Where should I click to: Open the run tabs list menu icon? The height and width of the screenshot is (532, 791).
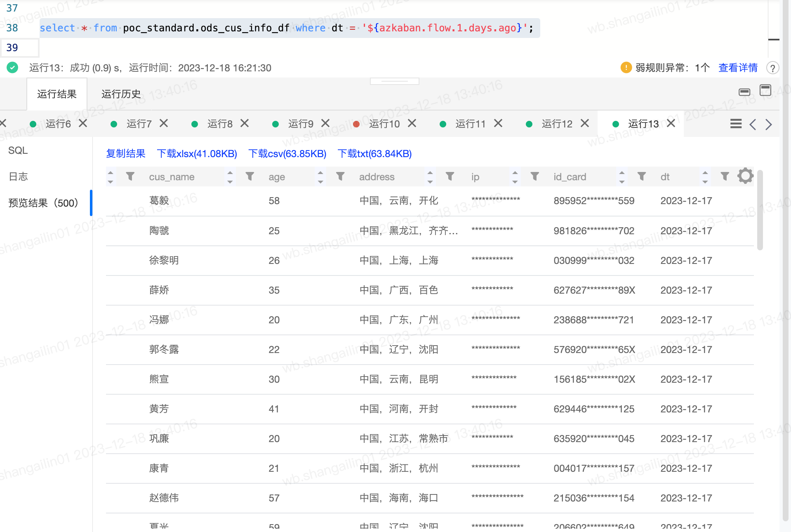coord(736,124)
